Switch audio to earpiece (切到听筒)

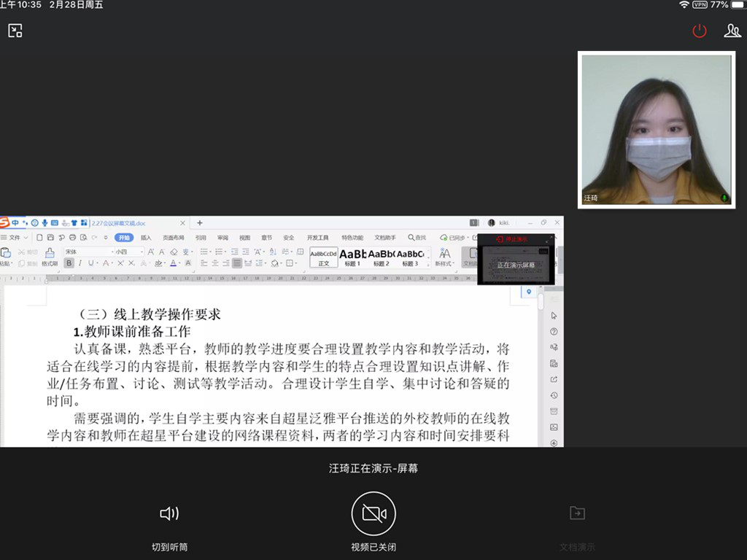(169, 522)
